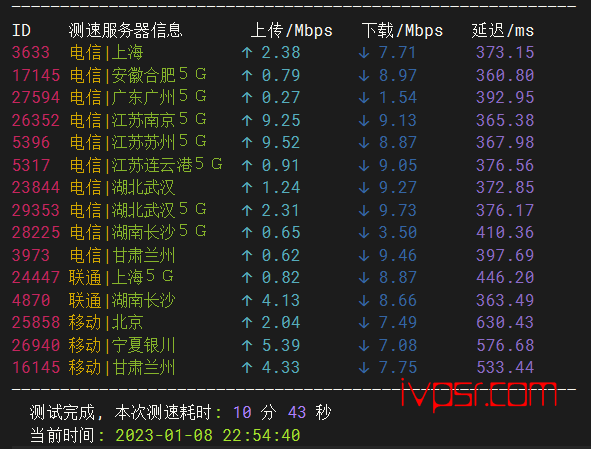Screen dimensions: 591x449
Task: Click server name 电信|上海
Action: [106, 52]
